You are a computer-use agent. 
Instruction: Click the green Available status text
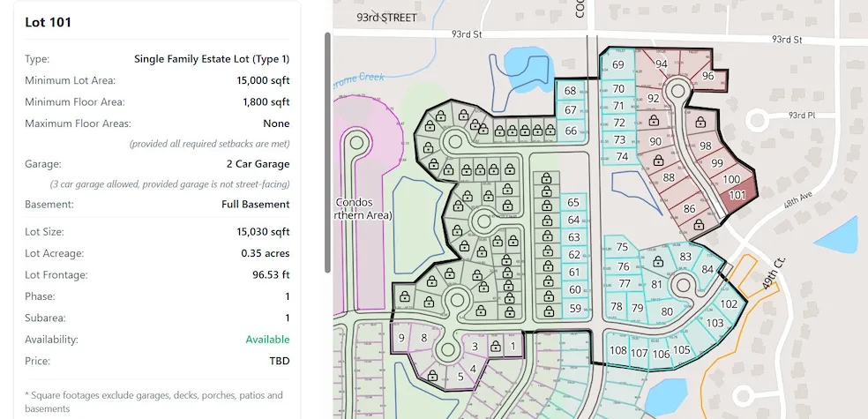267,340
